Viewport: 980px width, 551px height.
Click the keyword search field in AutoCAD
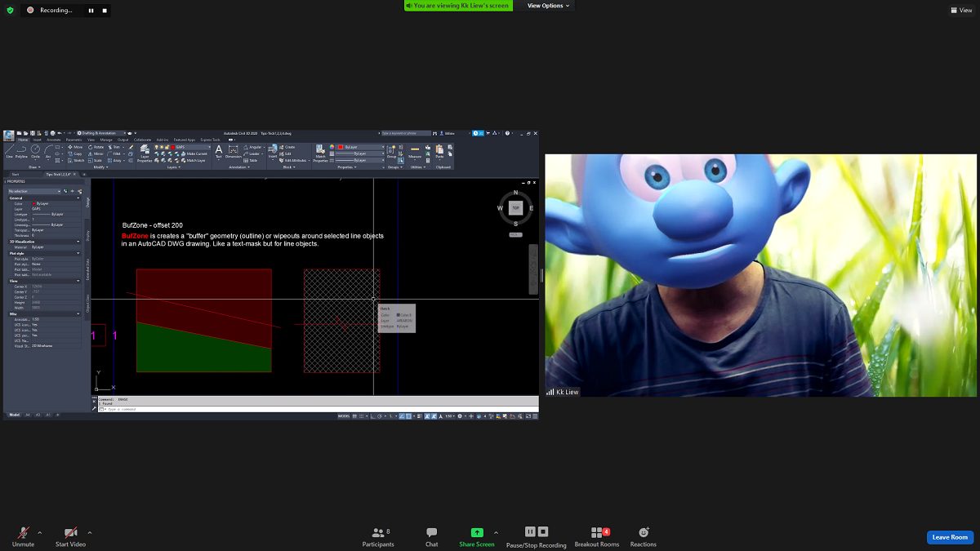click(406, 133)
